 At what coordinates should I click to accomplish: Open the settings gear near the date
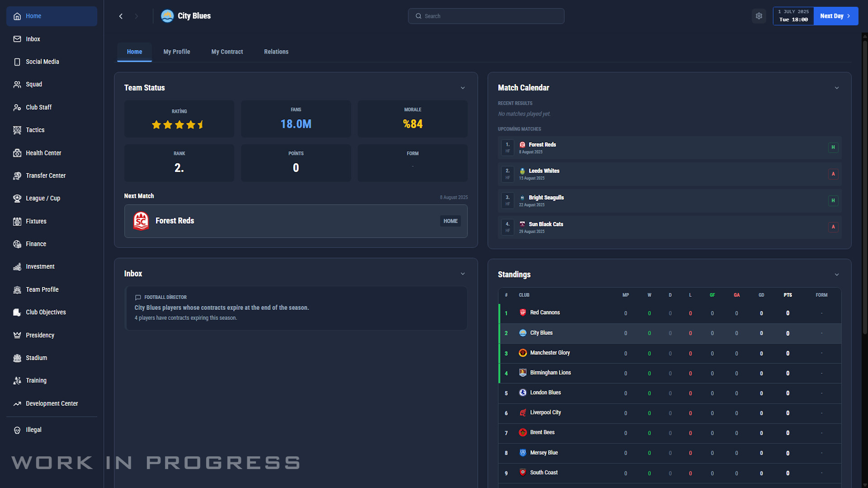759,16
